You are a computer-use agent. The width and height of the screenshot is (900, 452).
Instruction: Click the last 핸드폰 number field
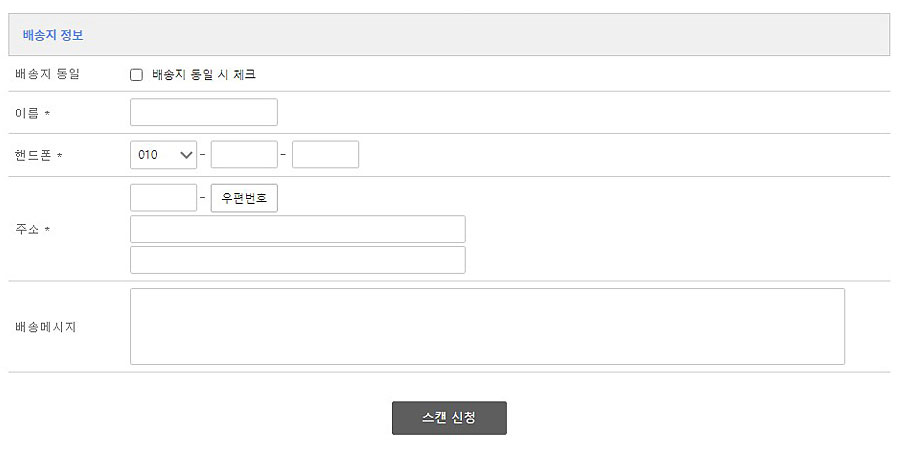325,155
